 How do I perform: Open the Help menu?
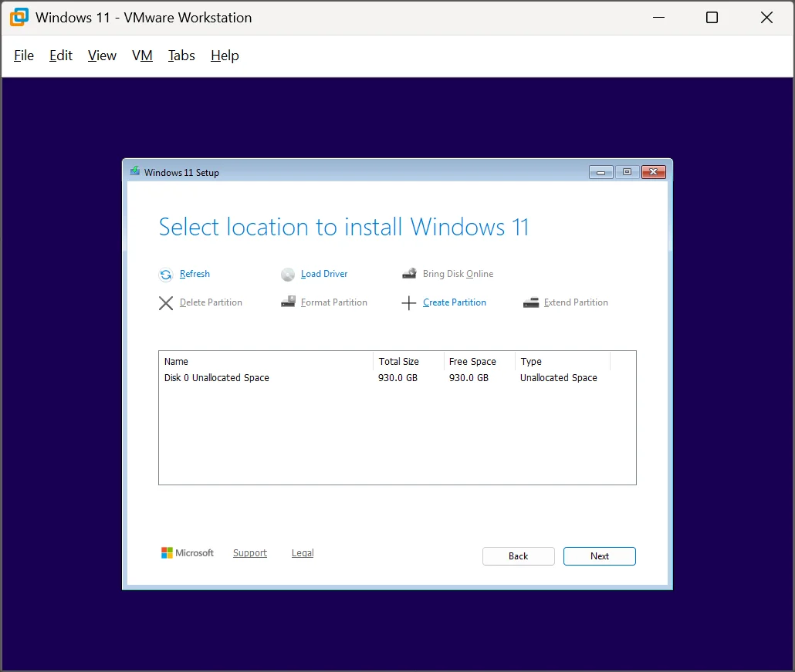tap(225, 56)
